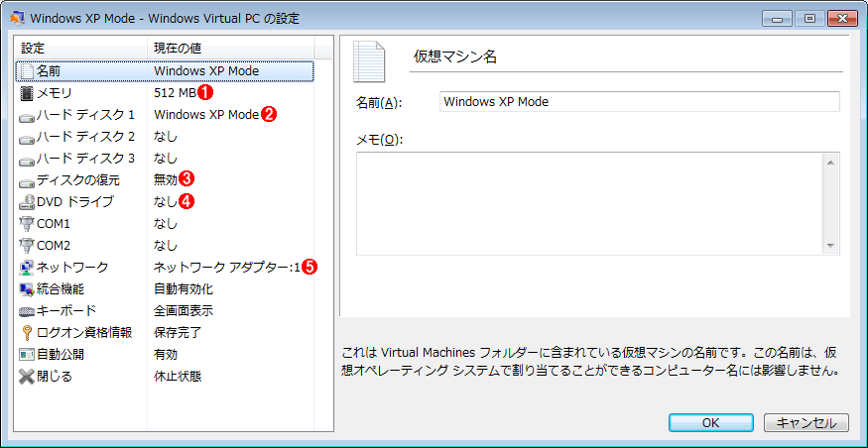This screenshot has width=868, height=448.
Task: Click the 統合機能 monitor icon
Action: pos(27,289)
